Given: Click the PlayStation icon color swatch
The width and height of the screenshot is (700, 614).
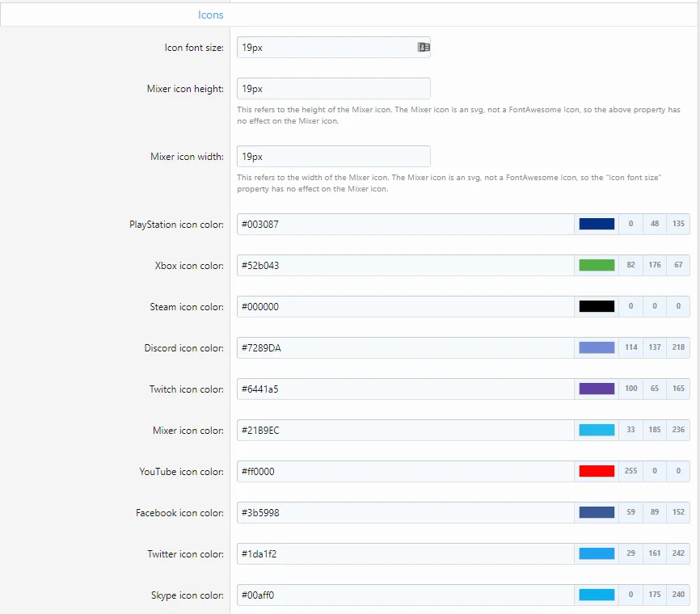Looking at the screenshot, I should coord(597,225).
